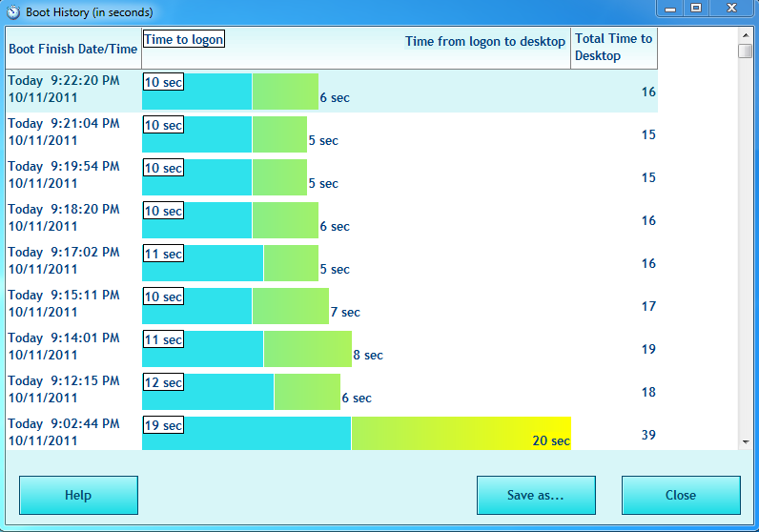Image resolution: width=759 pixels, height=532 pixels.
Task: Click the Help button
Action: pyautogui.click(x=78, y=495)
